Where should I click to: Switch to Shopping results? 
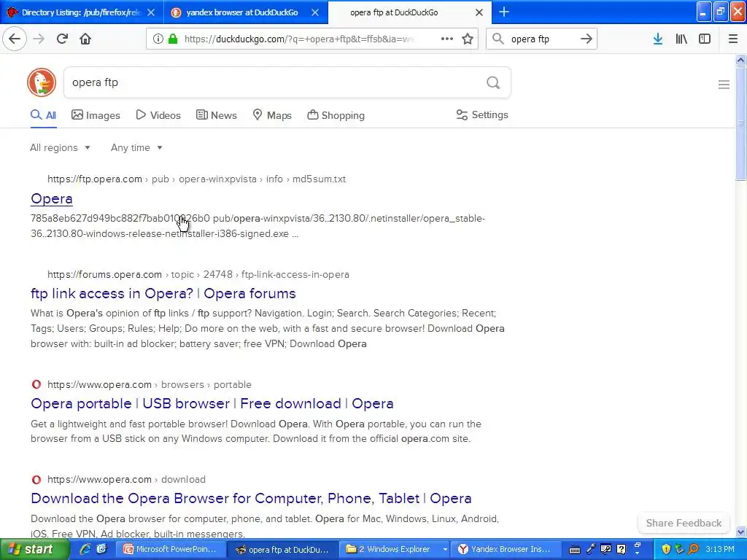pyautogui.click(x=336, y=115)
